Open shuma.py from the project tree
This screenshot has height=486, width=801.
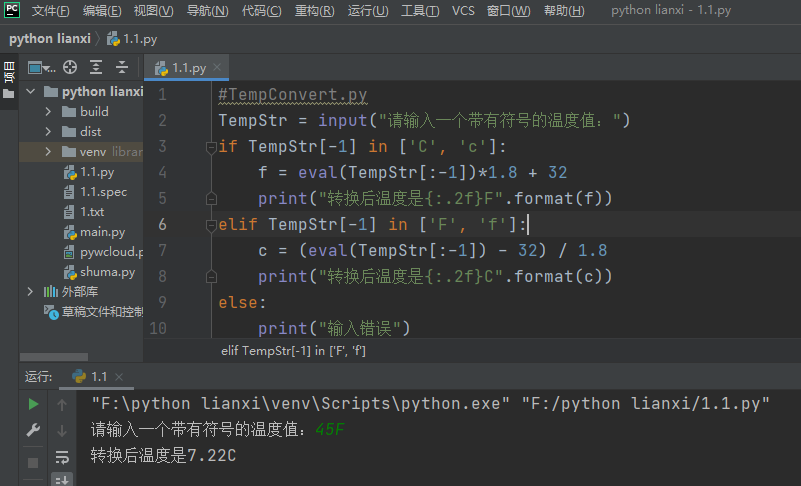(107, 271)
